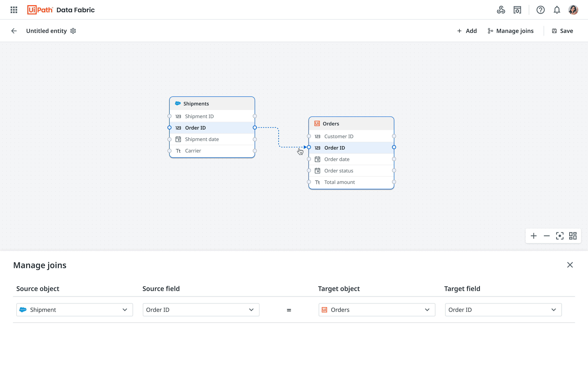Close the Manage joins panel
588x367 pixels.
(x=570, y=265)
